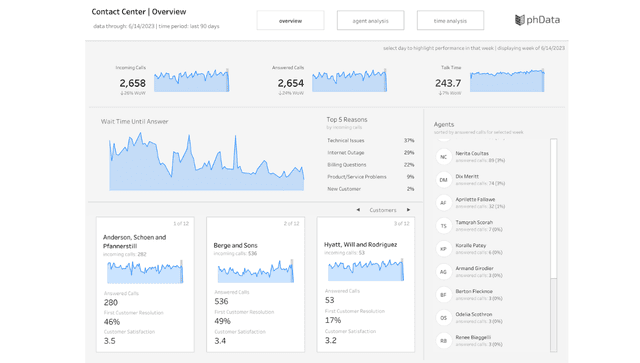Open Berge and Sons customer card
The width and height of the screenshot is (640, 363).
pyautogui.click(x=256, y=285)
